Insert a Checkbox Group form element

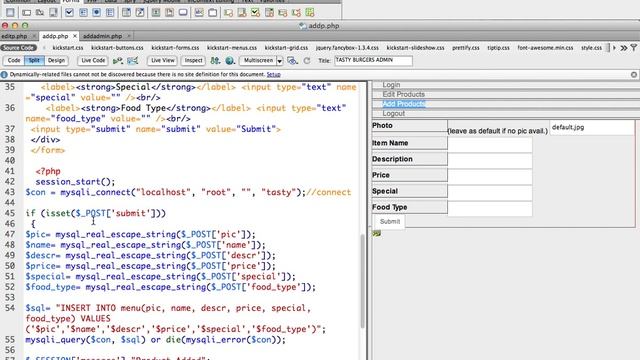[83, 13]
